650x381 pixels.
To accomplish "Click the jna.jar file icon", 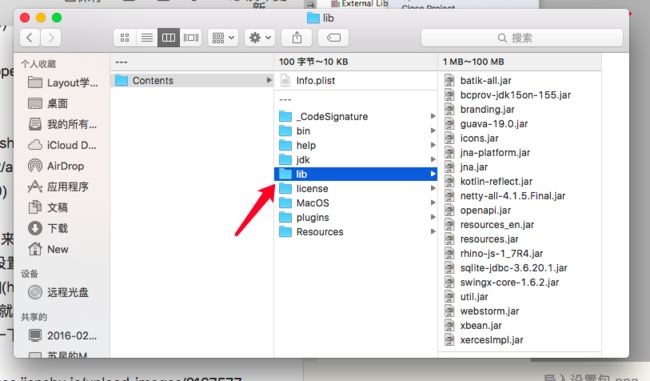I will click(x=449, y=167).
